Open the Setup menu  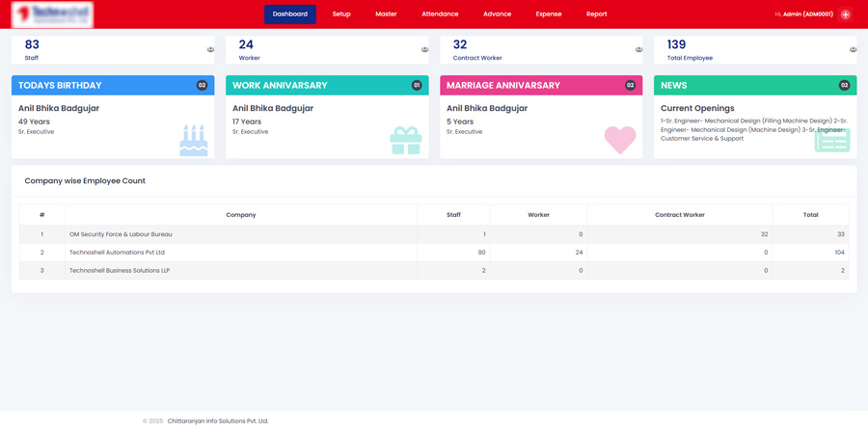[341, 14]
